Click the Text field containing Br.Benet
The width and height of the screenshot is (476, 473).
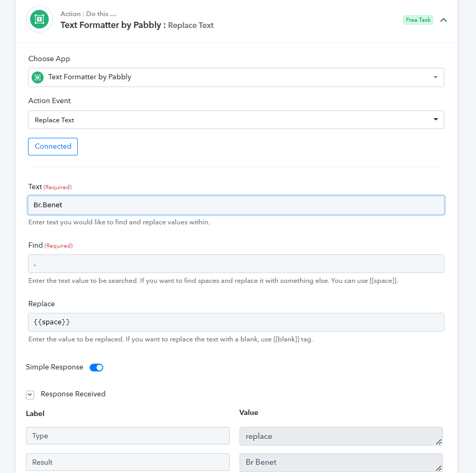click(236, 205)
